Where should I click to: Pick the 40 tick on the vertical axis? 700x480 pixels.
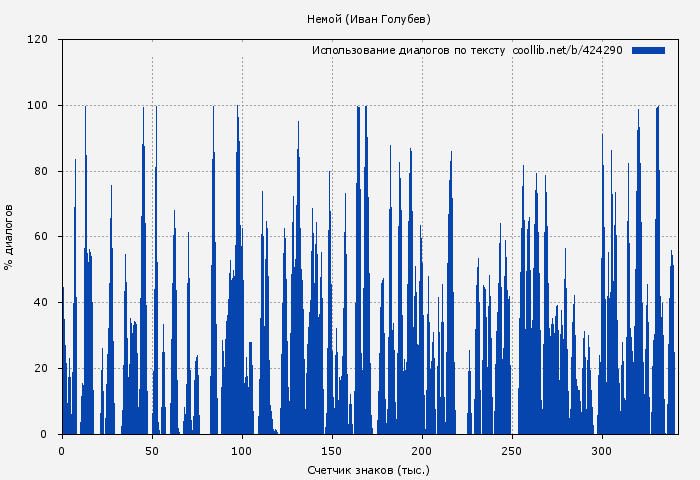coord(41,303)
